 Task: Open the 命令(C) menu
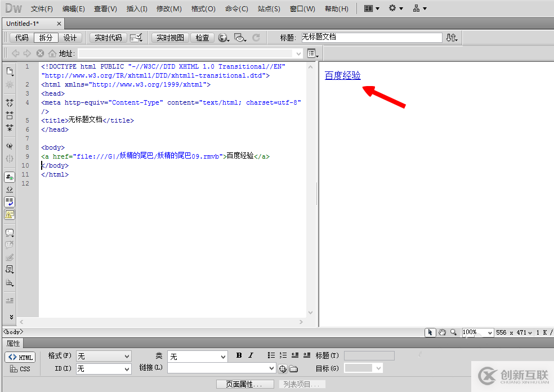(236, 9)
